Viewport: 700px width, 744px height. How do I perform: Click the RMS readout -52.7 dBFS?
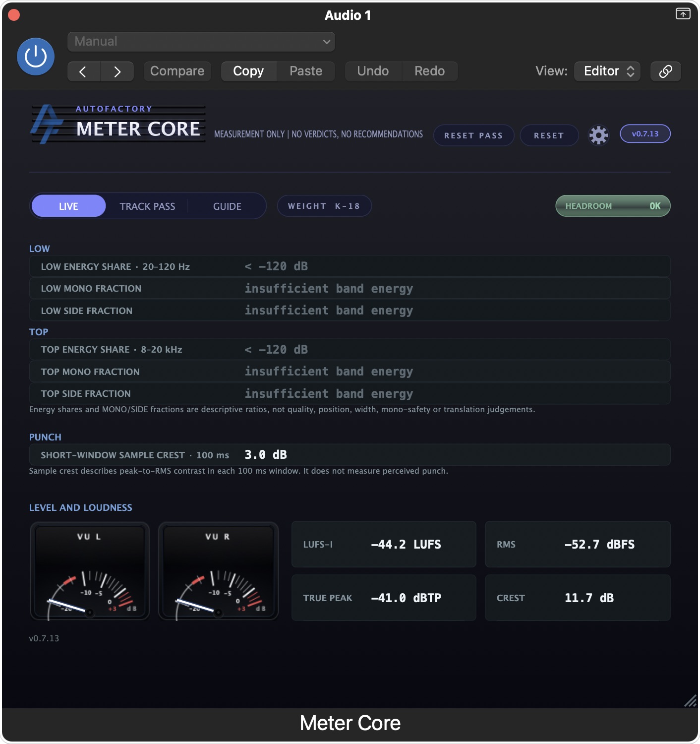click(x=578, y=544)
